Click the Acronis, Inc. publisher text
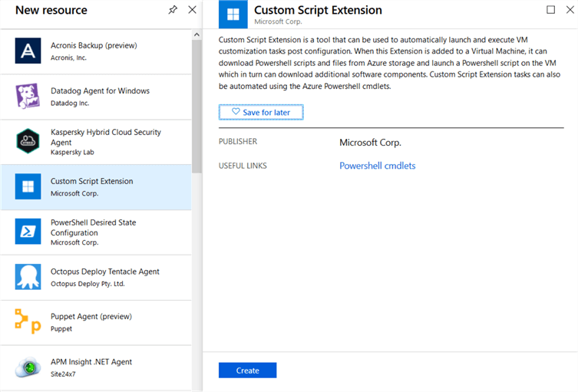 (68, 58)
